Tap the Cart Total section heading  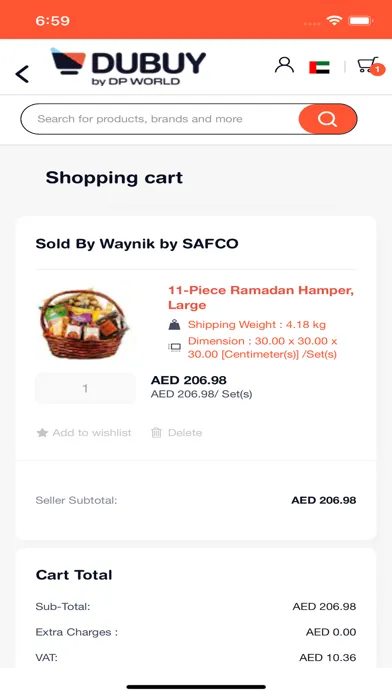(x=74, y=575)
